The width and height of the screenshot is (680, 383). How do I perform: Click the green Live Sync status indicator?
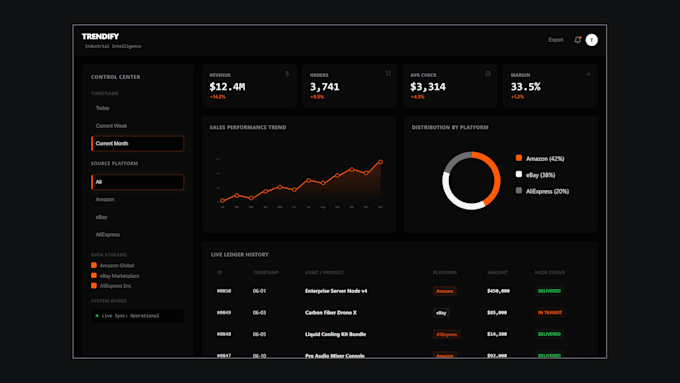pos(97,316)
